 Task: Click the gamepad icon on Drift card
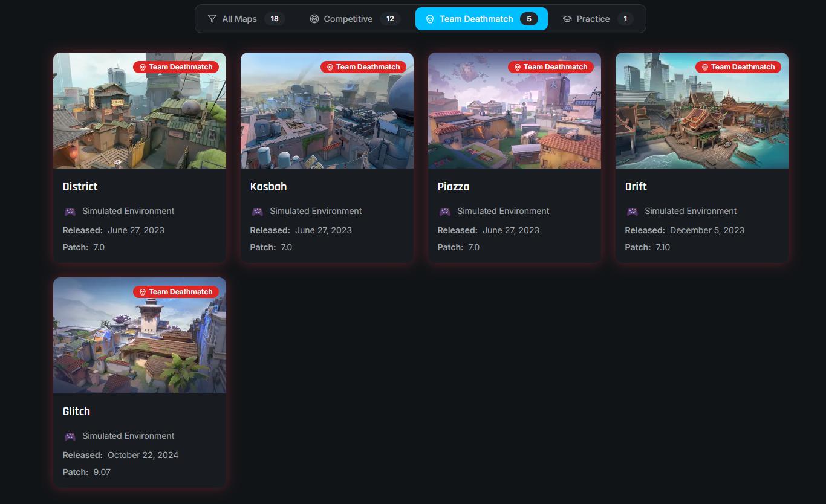pyautogui.click(x=633, y=212)
